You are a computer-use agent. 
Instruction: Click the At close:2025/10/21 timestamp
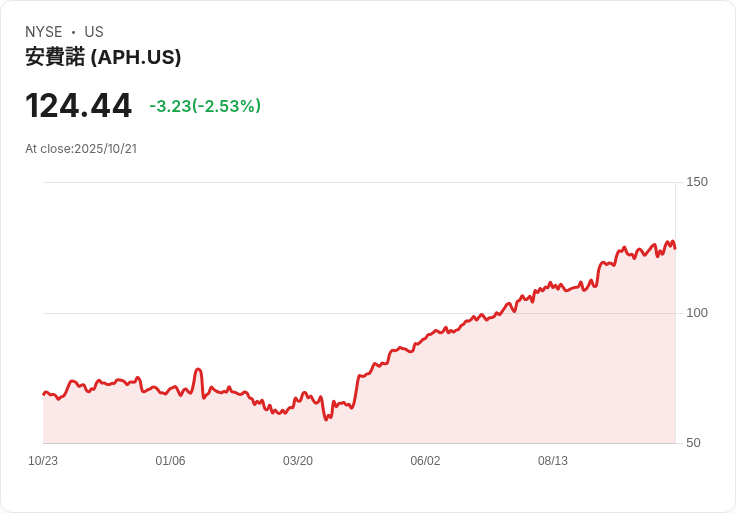[81, 149]
